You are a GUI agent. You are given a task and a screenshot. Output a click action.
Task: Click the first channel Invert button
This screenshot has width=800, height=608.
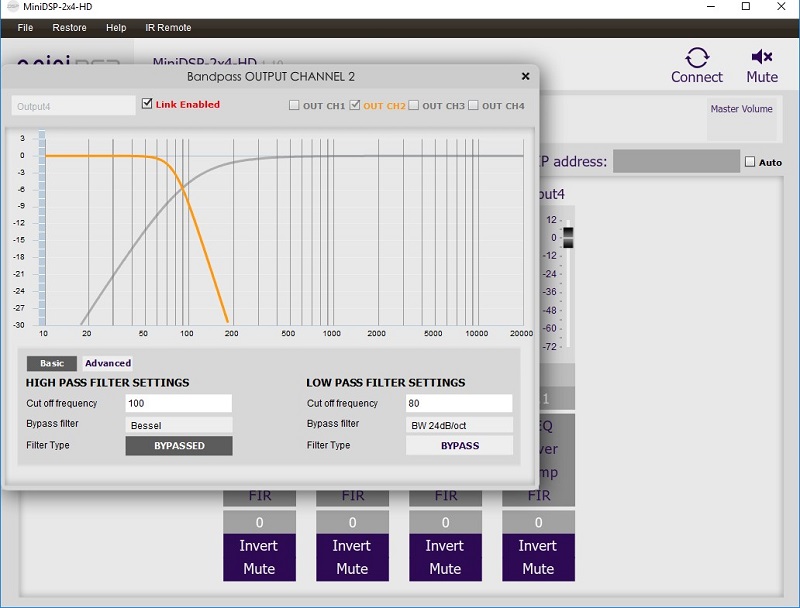[259, 546]
